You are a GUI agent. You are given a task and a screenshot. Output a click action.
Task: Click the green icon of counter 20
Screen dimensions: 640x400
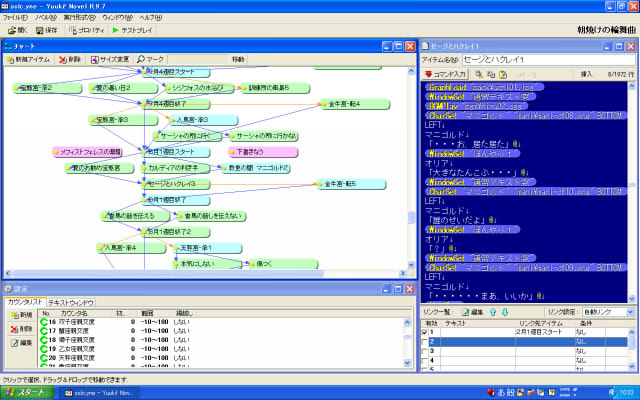[x=44, y=358]
